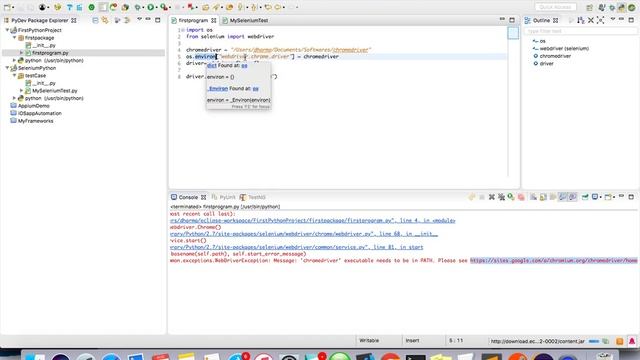Click the Relaunch green icon in Console toolbar
The width and height of the screenshot is (640, 360).
coord(511,197)
